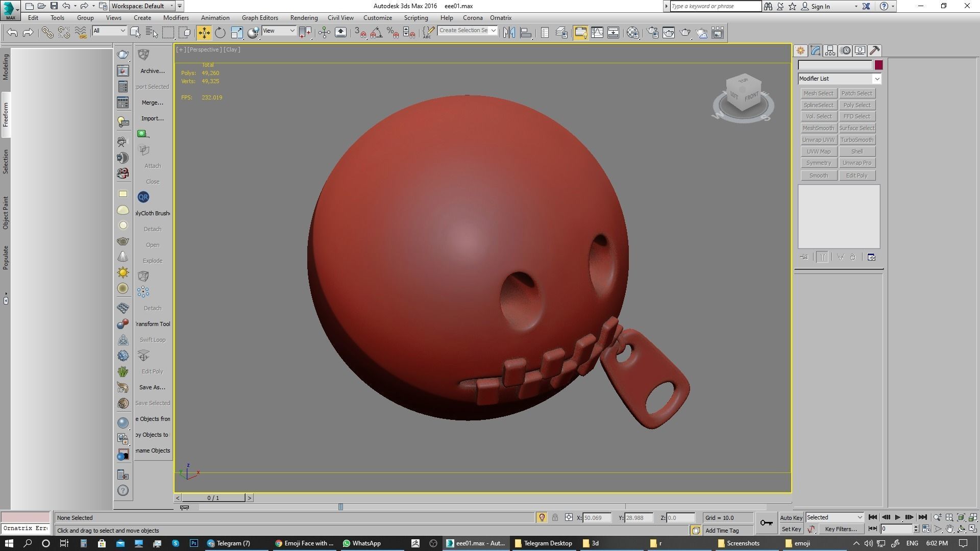Open the Time Configuration icon
This screenshot has height=551, width=980.
(x=926, y=529)
